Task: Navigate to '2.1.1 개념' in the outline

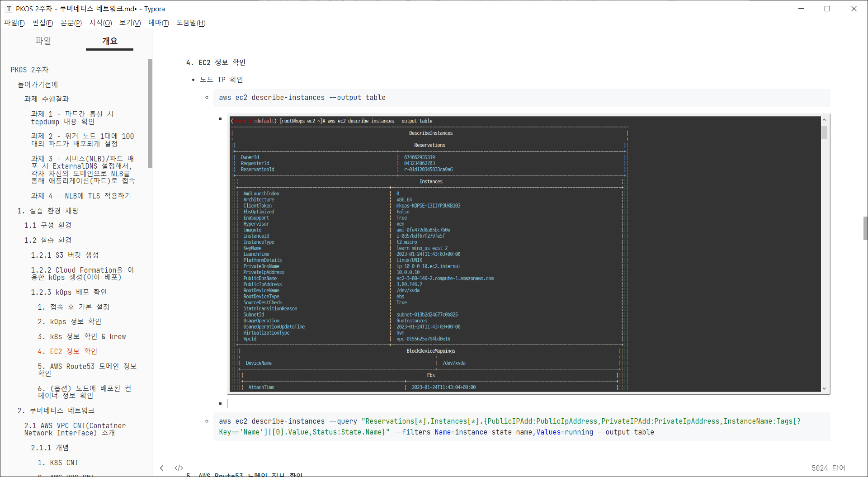Action: click(x=50, y=447)
